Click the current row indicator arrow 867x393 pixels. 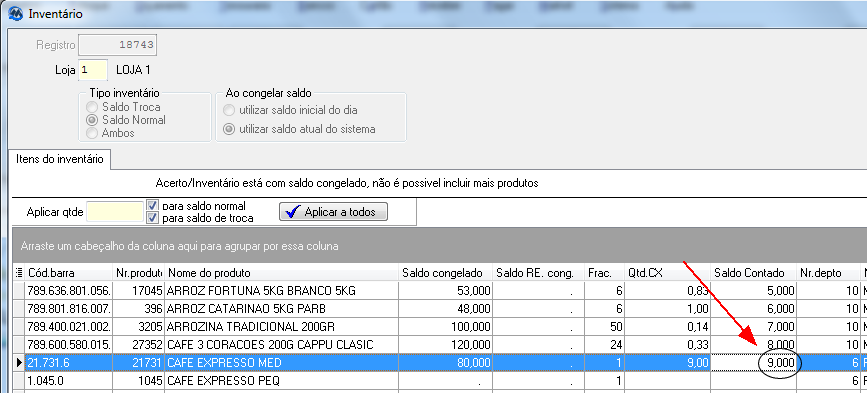pyautogui.click(x=19, y=363)
